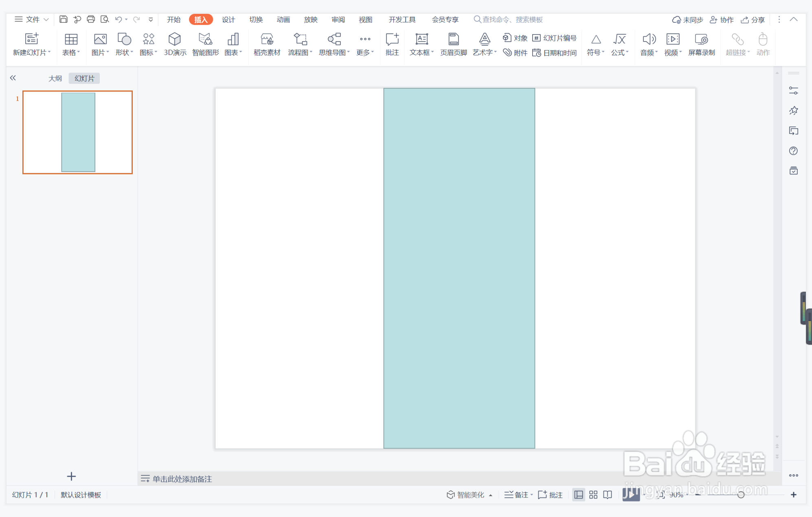Click the Print Preview icon
The width and height of the screenshot is (812, 517).
coord(105,19)
